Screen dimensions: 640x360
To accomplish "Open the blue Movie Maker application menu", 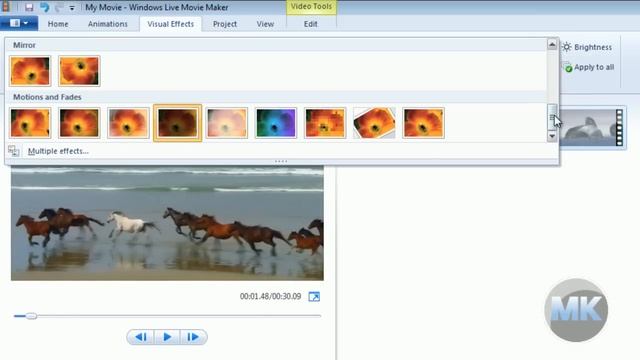I will click(19, 23).
